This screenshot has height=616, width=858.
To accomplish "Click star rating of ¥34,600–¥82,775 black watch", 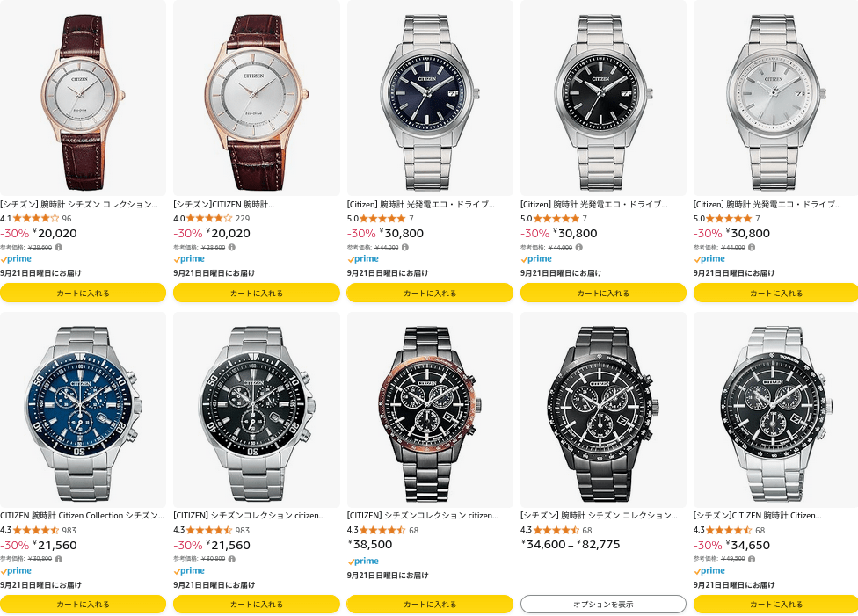I will 556,530.
